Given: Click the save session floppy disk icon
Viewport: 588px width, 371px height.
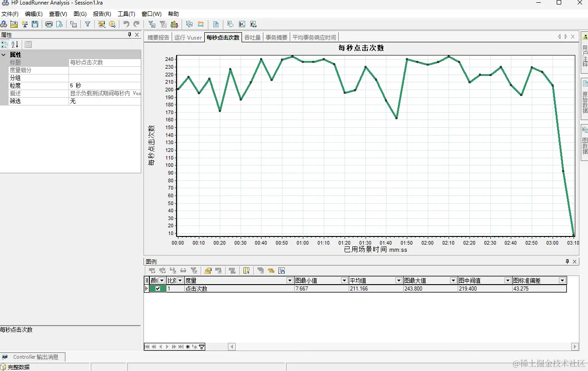Looking at the screenshot, I should (35, 24).
